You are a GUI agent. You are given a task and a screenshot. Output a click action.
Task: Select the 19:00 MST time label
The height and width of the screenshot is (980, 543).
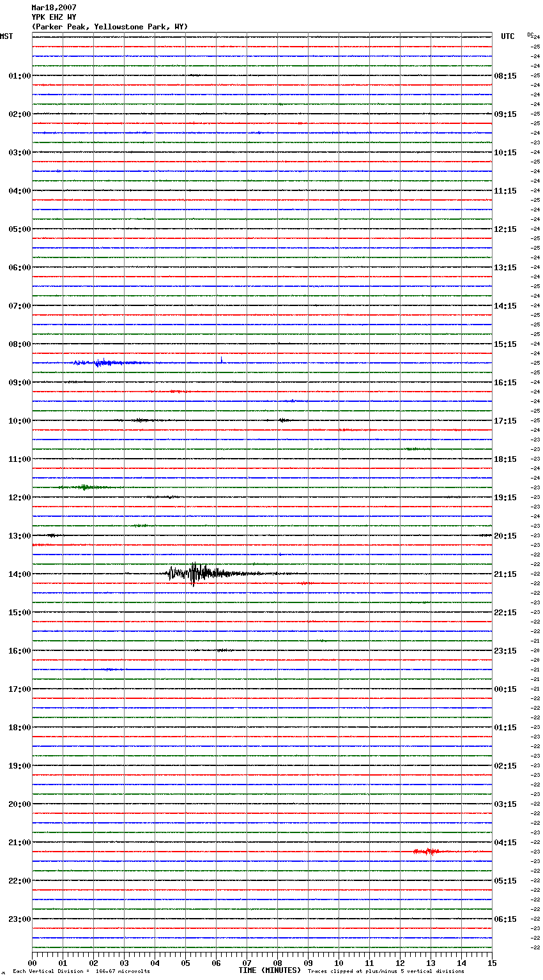pyautogui.click(x=20, y=766)
